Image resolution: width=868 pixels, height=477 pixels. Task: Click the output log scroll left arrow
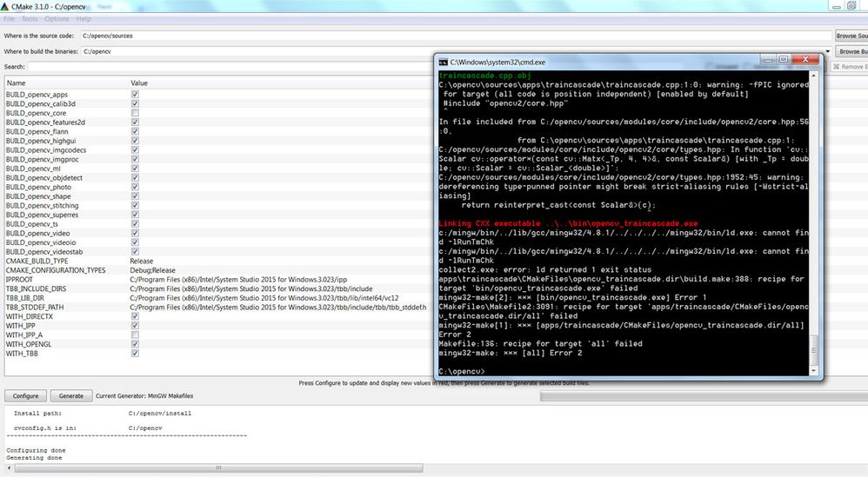coord(9,468)
